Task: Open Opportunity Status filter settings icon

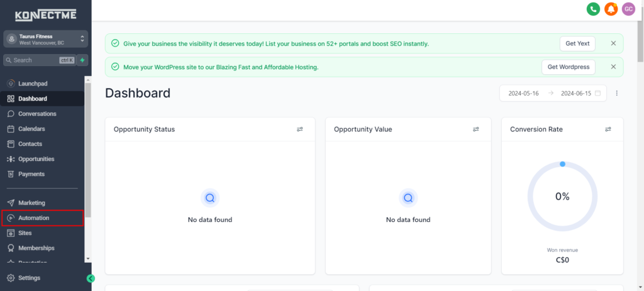Action: (300, 129)
